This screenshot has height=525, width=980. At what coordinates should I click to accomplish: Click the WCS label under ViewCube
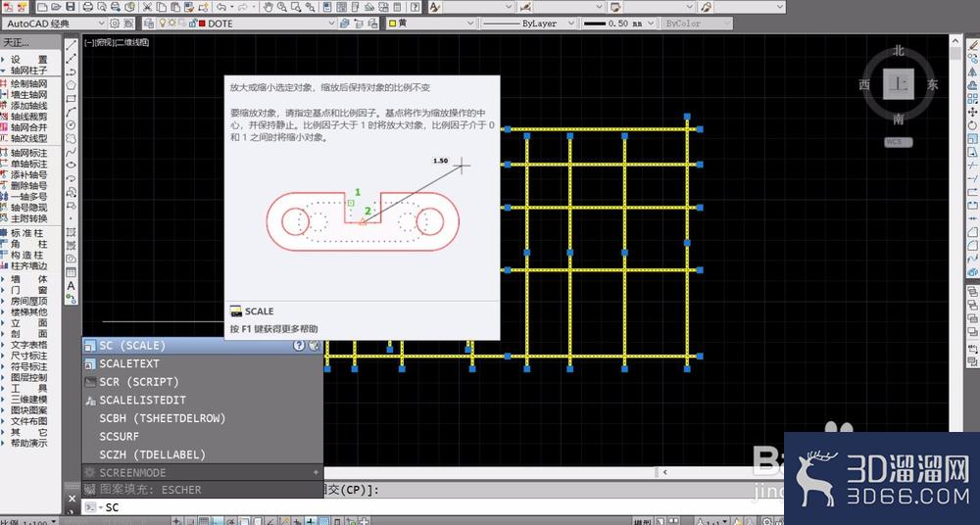pos(898,142)
